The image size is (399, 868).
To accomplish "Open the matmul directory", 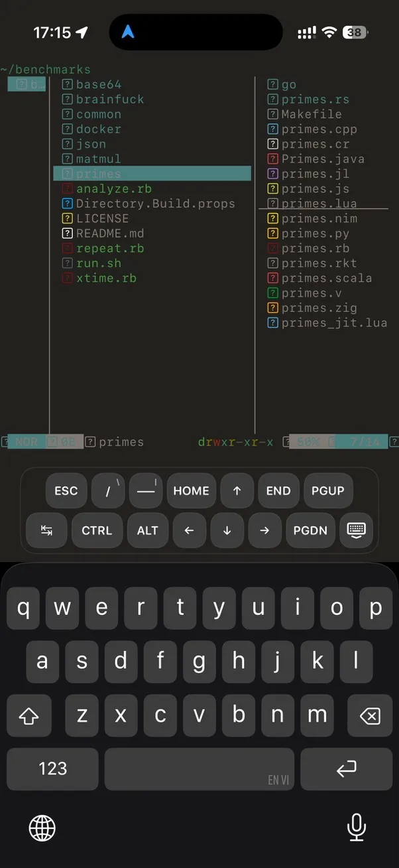I will 98,159.
